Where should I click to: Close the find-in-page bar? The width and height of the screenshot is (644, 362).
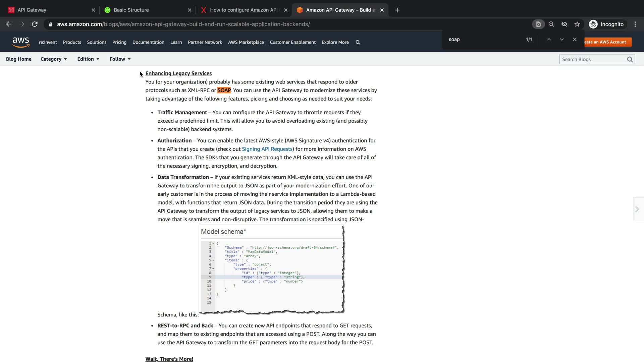pos(575,40)
